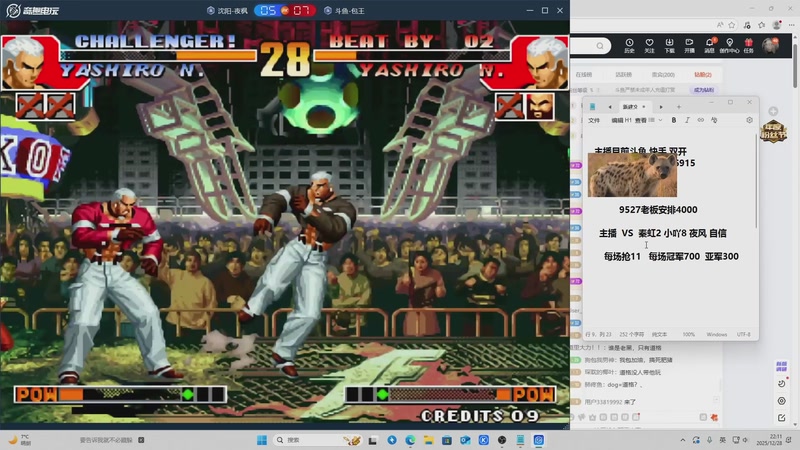Screen dimensions: 800x450
Task: Close the current notepad tab
Action: point(644,107)
